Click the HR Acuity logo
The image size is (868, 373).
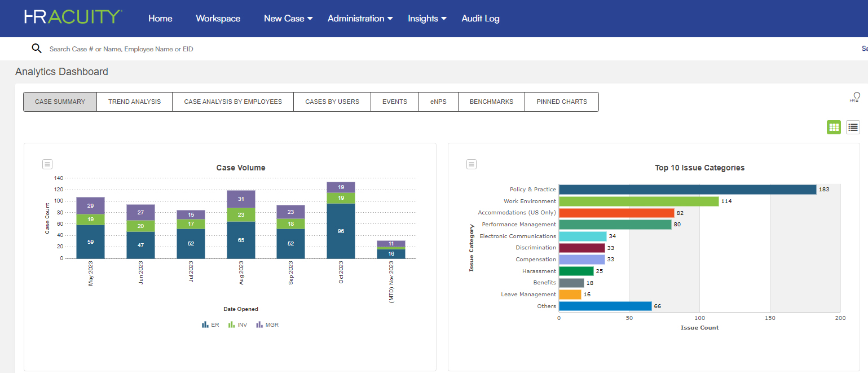coord(72,17)
